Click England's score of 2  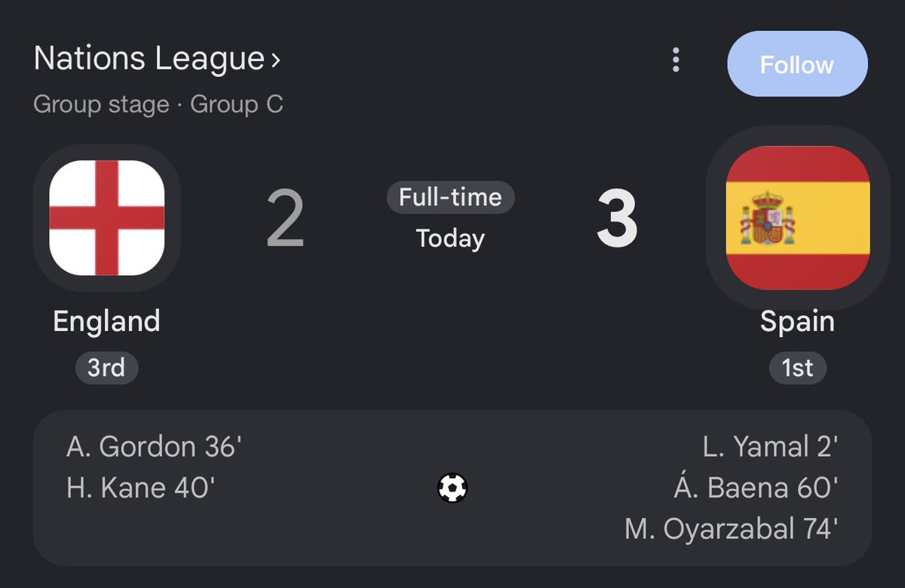pyautogui.click(x=285, y=219)
